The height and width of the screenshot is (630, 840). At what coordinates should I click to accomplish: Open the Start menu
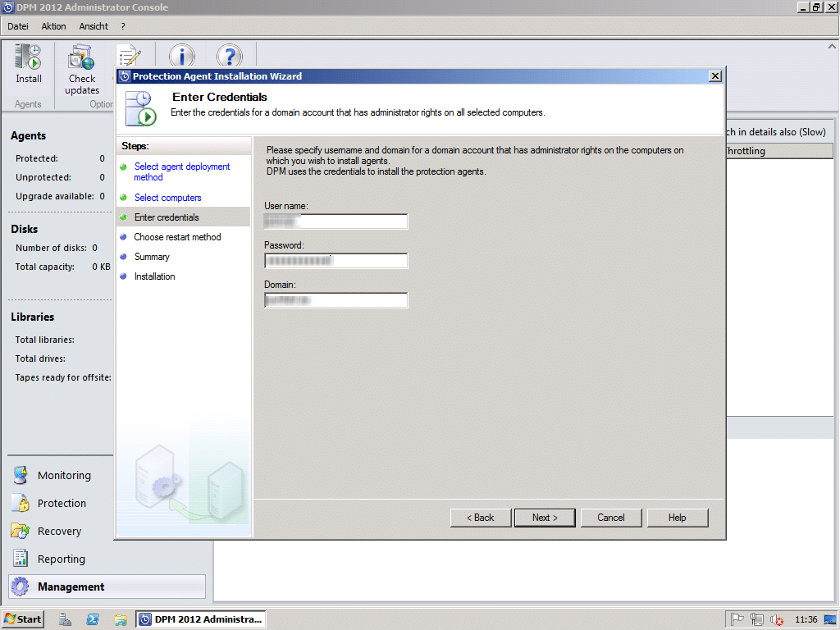23,619
